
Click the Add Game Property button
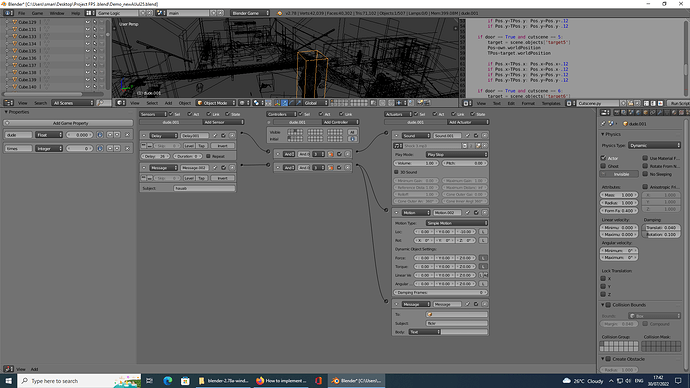(69, 123)
